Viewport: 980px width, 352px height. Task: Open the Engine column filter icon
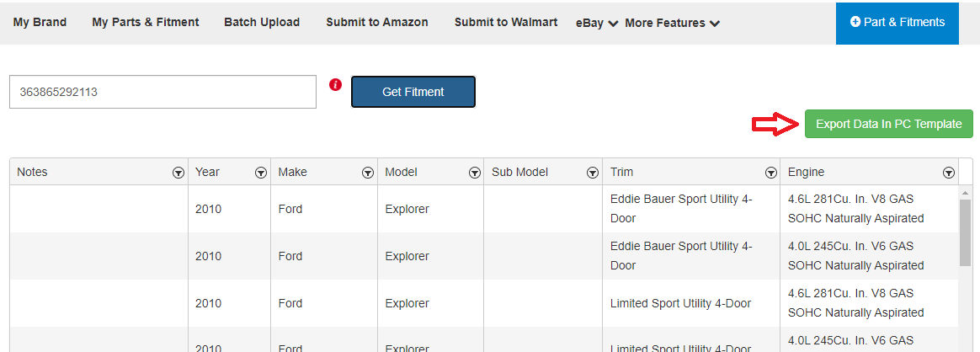[x=949, y=173]
